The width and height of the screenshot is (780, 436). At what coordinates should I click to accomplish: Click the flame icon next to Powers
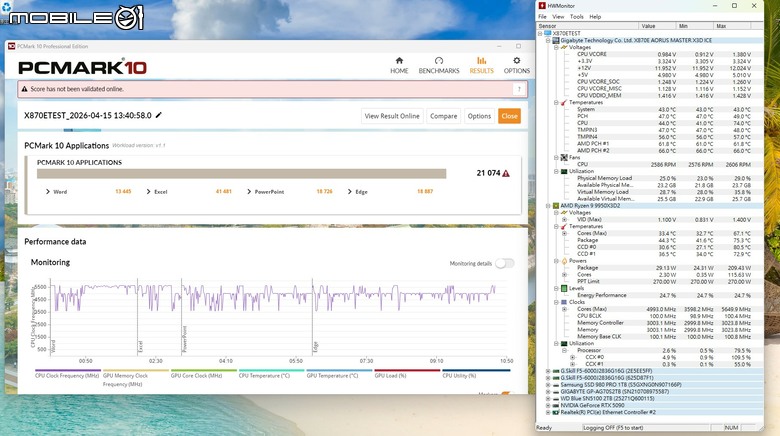pos(564,261)
